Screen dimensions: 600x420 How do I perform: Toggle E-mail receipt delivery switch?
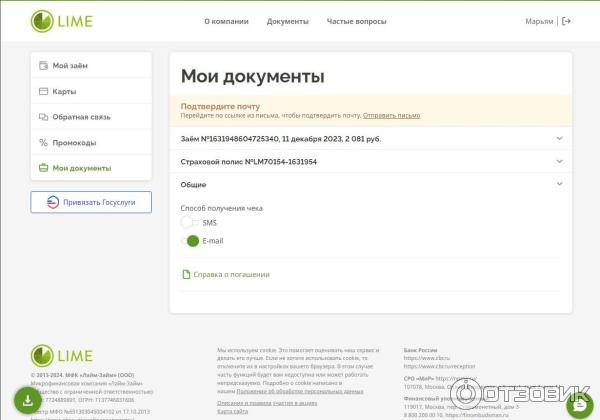(x=190, y=241)
